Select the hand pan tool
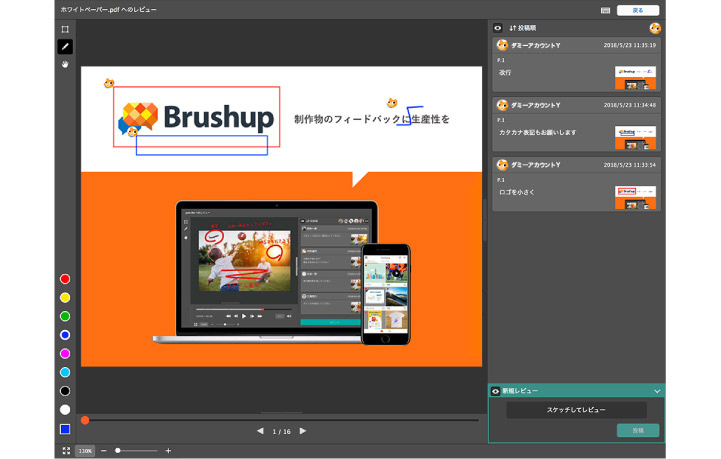 click(x=65, y=64)
